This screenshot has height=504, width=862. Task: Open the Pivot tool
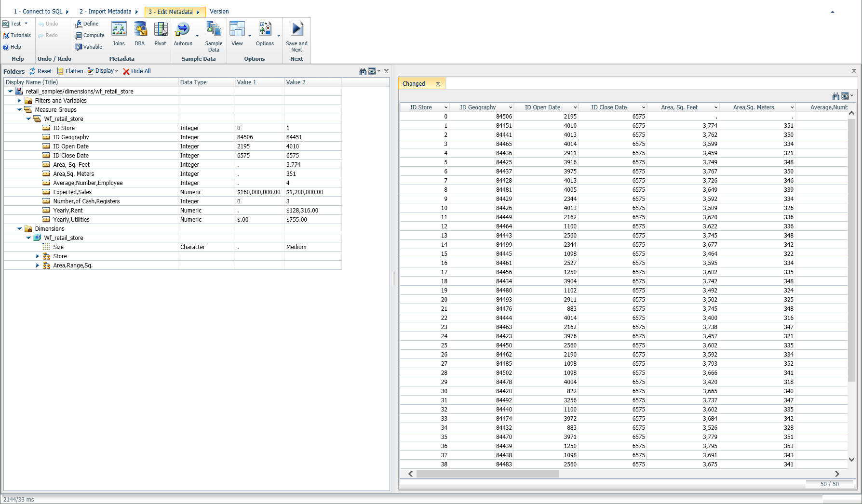click(161, 34)
